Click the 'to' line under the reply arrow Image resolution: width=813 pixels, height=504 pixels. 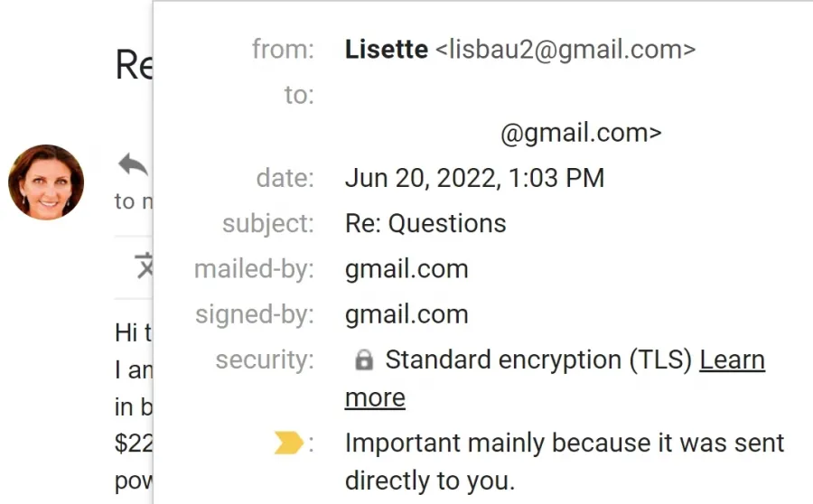134,201
